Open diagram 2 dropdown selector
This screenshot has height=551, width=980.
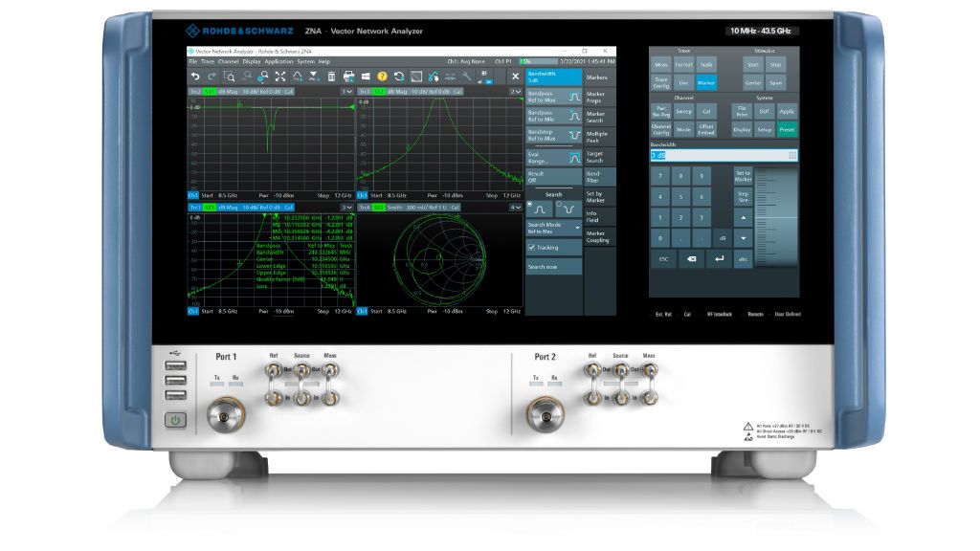(516, 92)
